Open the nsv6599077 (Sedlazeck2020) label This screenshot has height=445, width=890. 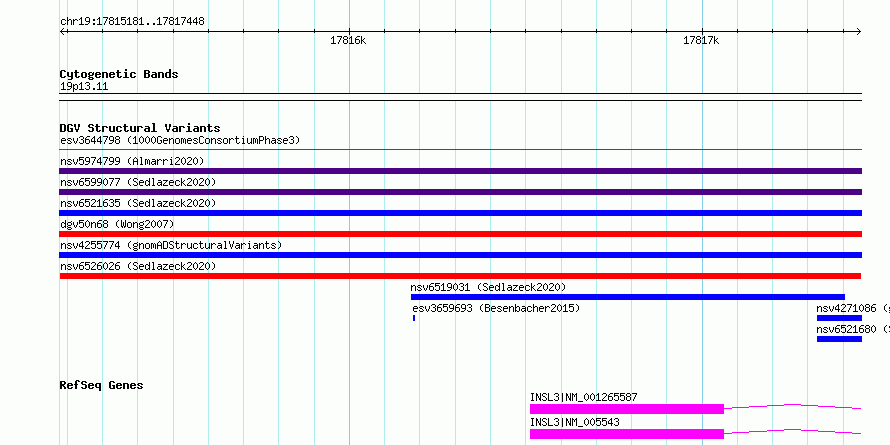click(138, 182)
